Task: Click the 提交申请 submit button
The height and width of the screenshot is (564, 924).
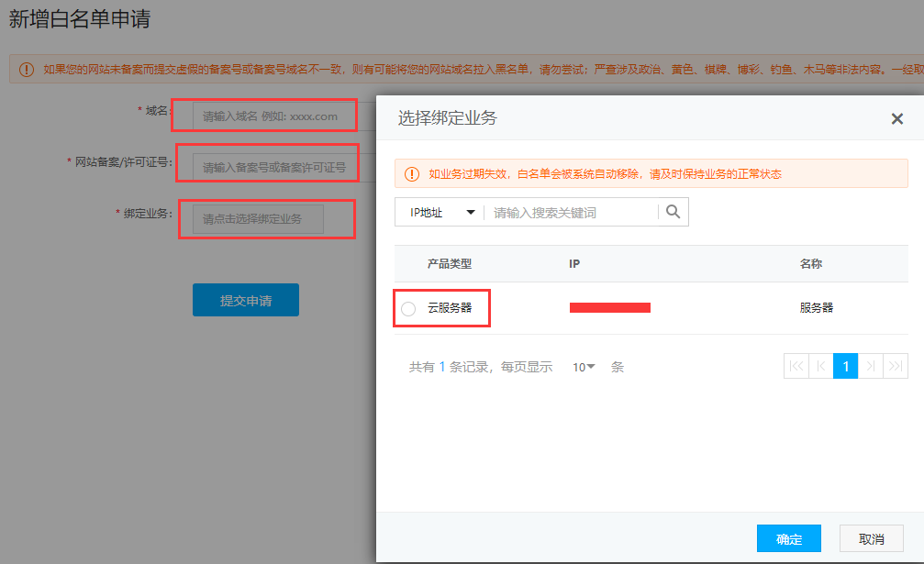Action: point(245,300)
